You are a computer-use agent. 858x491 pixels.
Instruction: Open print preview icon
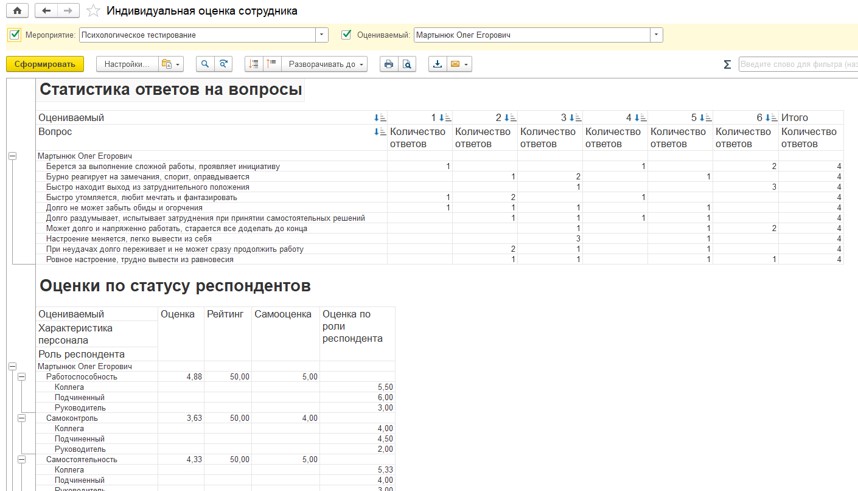click(407, 64)
